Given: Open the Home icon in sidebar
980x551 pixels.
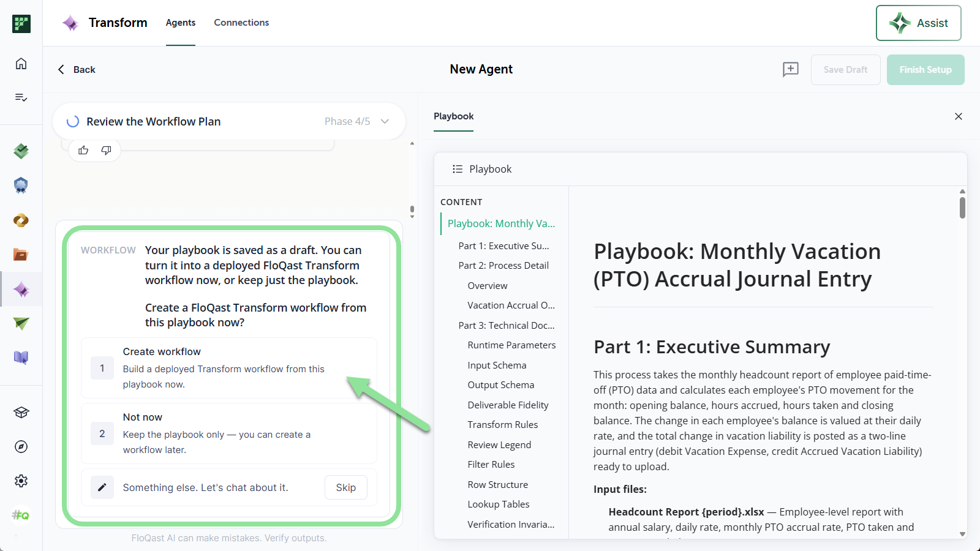Looking at the screenshot, I should (x=21, y=64).
